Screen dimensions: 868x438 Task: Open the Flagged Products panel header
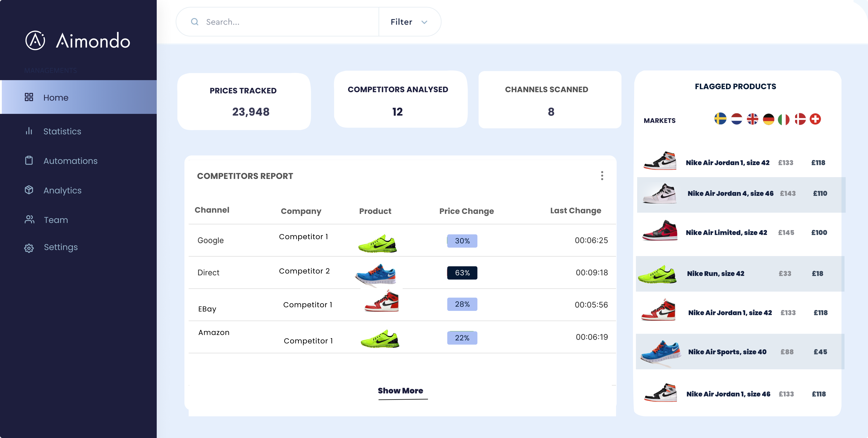coord(735,86)
